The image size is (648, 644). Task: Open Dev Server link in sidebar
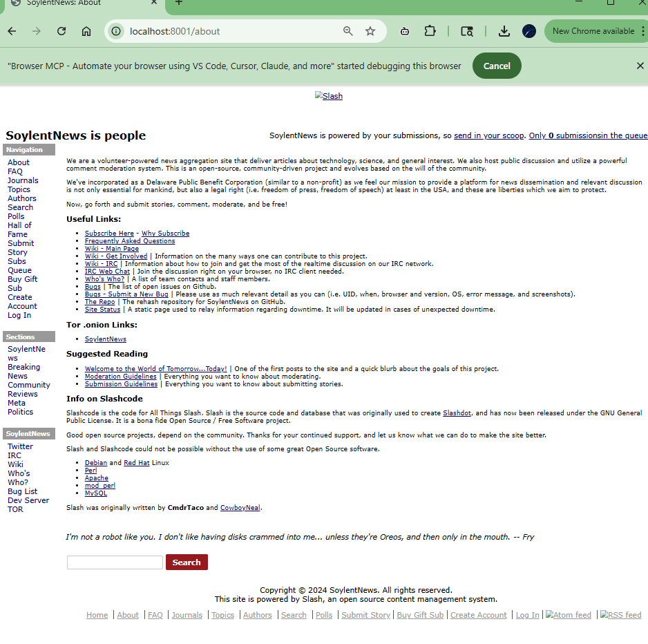(x=28, y=500)
